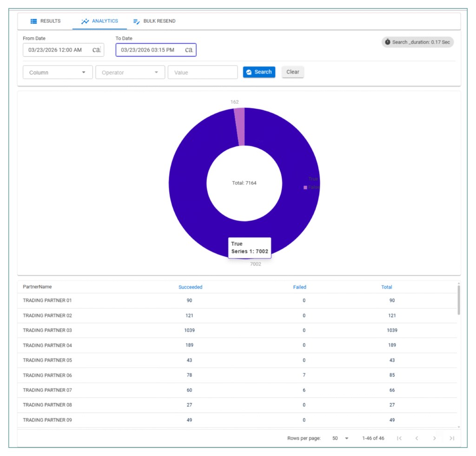The image size is (476, 456).
Task: Click the 7002 data label below chart
Action: point(256,264)
